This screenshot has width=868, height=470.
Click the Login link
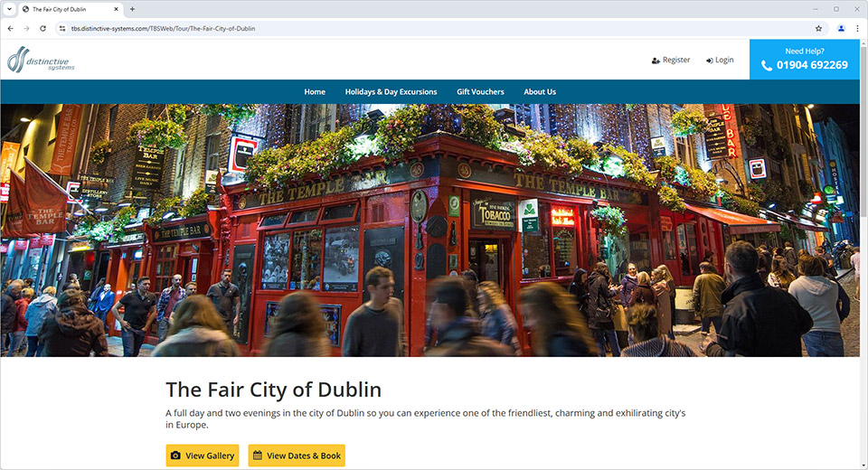(x=720, y=60)
